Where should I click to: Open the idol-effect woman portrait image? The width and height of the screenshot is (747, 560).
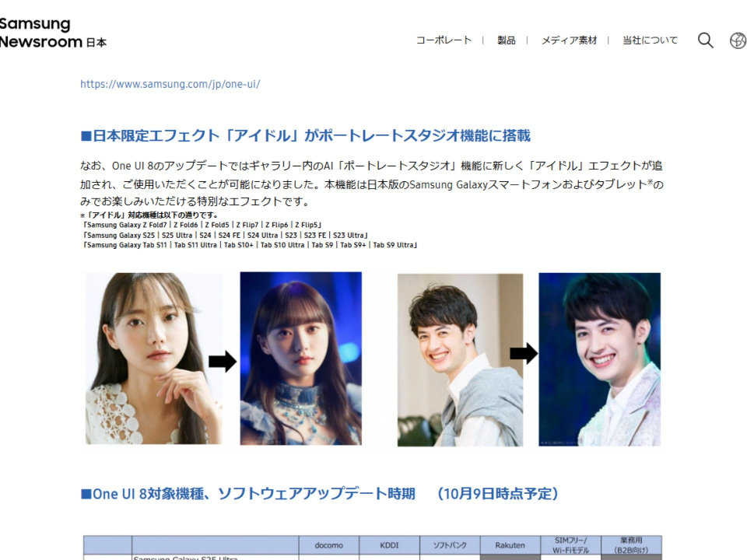click(x=300, y=359)
